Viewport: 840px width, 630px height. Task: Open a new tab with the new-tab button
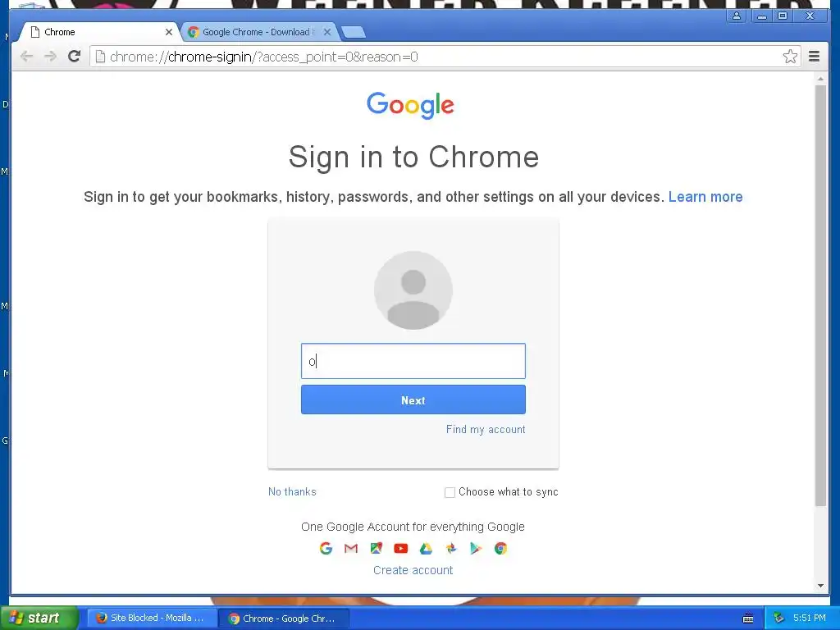click(x=354, y=33)
